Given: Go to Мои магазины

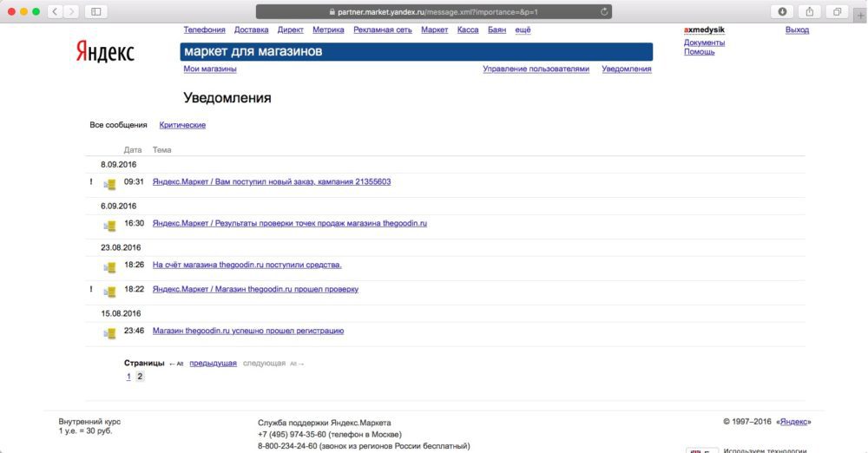Looking at the screenshot, I should tap(210, 69).
